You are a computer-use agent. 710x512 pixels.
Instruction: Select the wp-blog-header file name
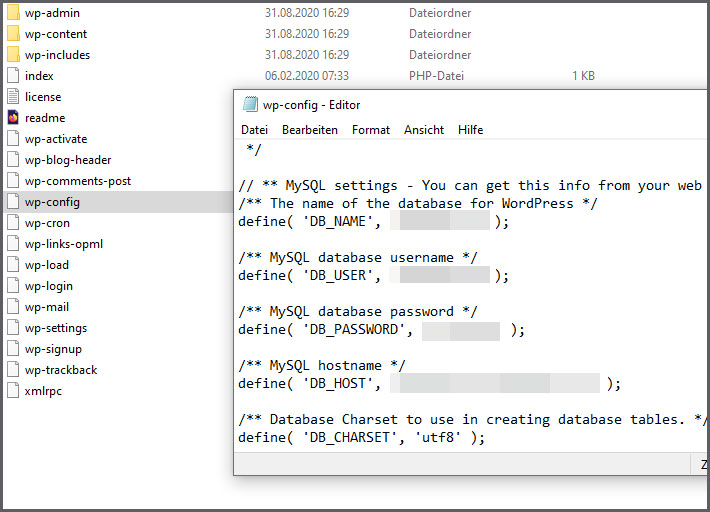[x=68, y=160]
